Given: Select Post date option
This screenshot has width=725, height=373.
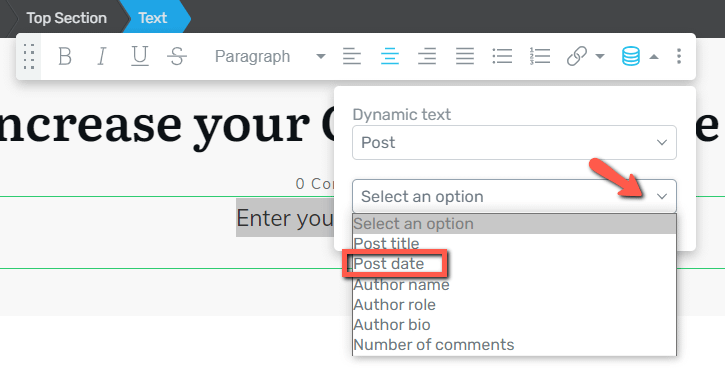Looking at the screenshot, I should [514, 263].
